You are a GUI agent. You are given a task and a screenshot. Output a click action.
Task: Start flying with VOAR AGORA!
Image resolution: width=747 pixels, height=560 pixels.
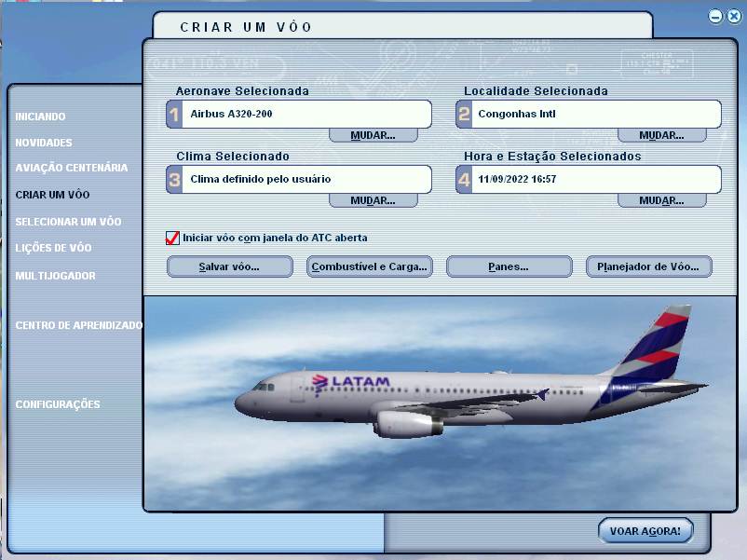pyautogui.click(x=645, y=531)
